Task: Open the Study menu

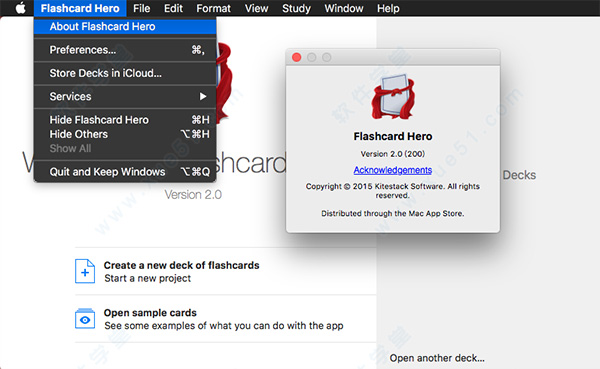Action: (296, 8)
